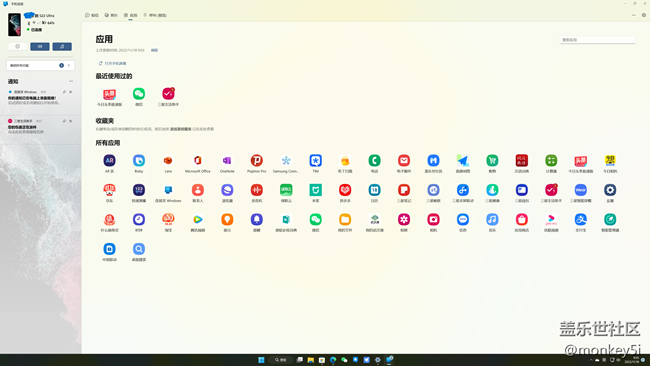Screen dimensions: 650x366
Task: Dismiss the Samsung life assistant notification
Action: [x=70, y=121]
